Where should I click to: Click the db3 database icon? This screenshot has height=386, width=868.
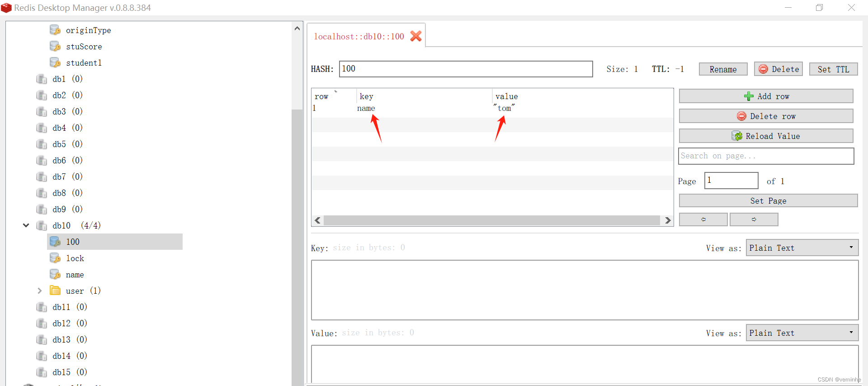pyautogui.click(x=42, y=111)
